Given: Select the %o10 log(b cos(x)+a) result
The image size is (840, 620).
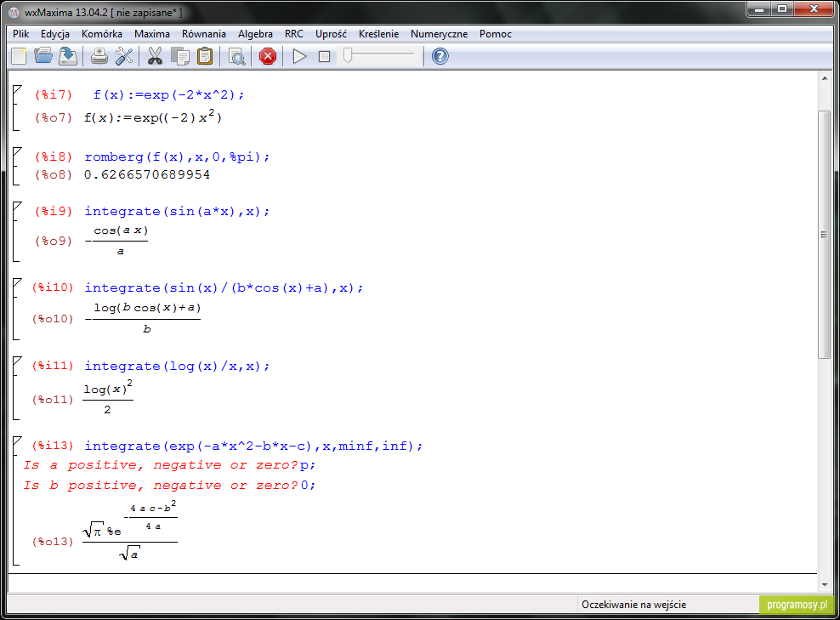Looking at the screenshot, I should [x=143, y=318].
